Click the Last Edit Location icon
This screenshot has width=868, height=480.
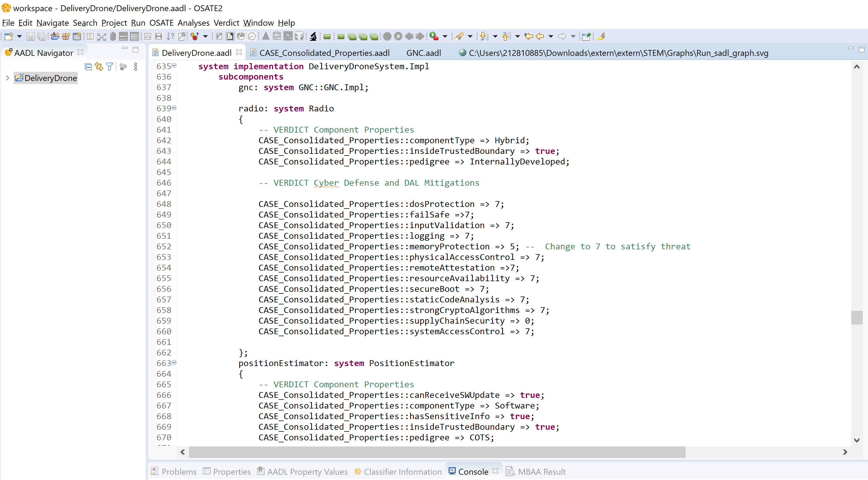click(x=528, y=36)
